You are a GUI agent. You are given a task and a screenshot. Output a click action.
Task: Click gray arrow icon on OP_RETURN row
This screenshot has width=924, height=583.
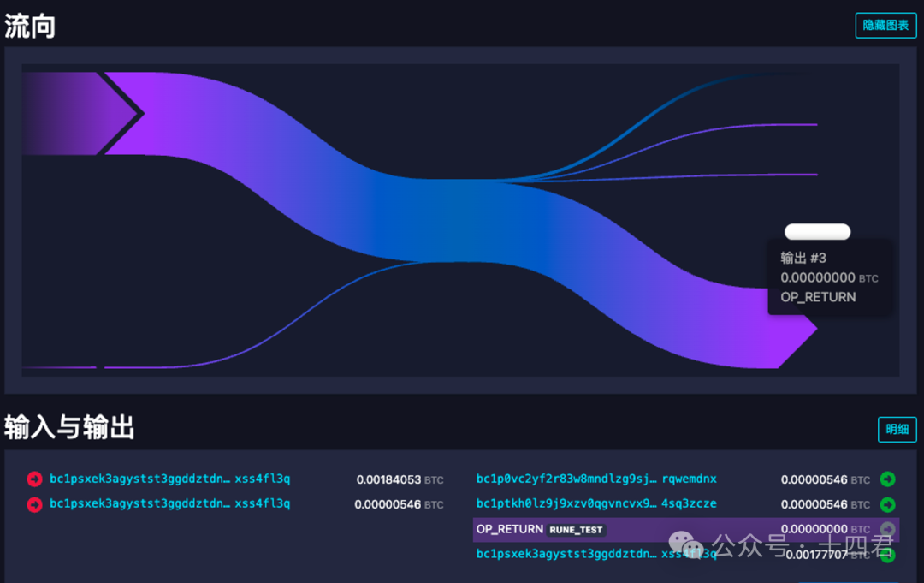click(x=887, y=529)
